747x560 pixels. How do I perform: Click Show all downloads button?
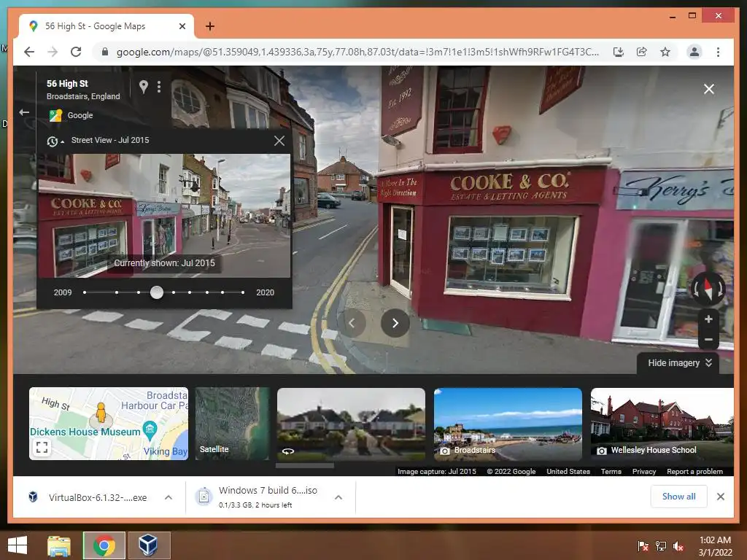679,497
